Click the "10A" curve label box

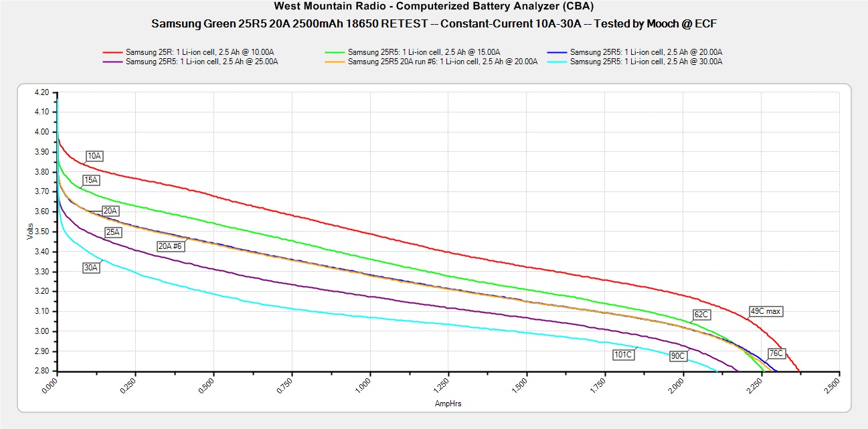pyautogui.click(x=94, y=156)
